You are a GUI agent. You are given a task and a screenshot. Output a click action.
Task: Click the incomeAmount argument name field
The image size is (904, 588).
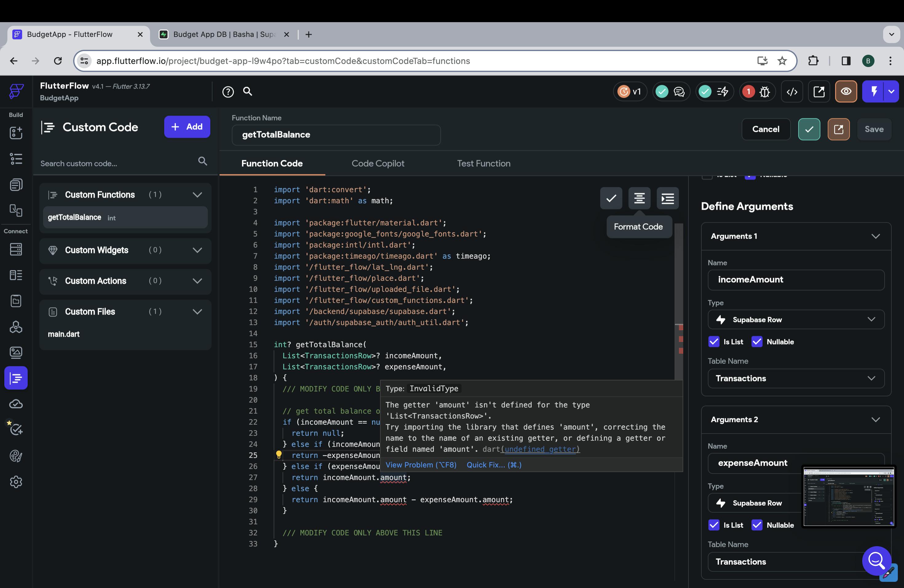point(796,280)
